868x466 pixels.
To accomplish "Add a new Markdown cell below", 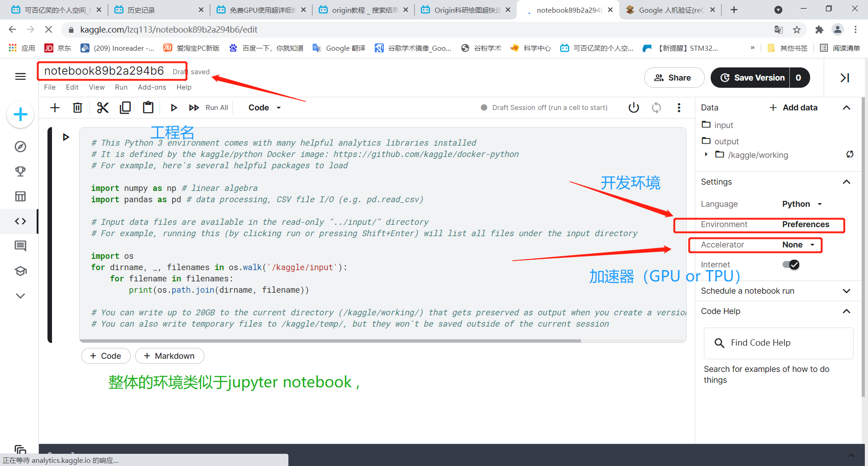I will click(170, 356).
